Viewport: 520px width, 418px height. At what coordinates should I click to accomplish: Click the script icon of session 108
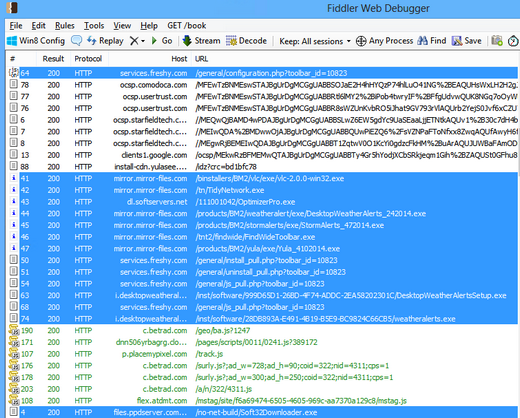tap(14, 400)
